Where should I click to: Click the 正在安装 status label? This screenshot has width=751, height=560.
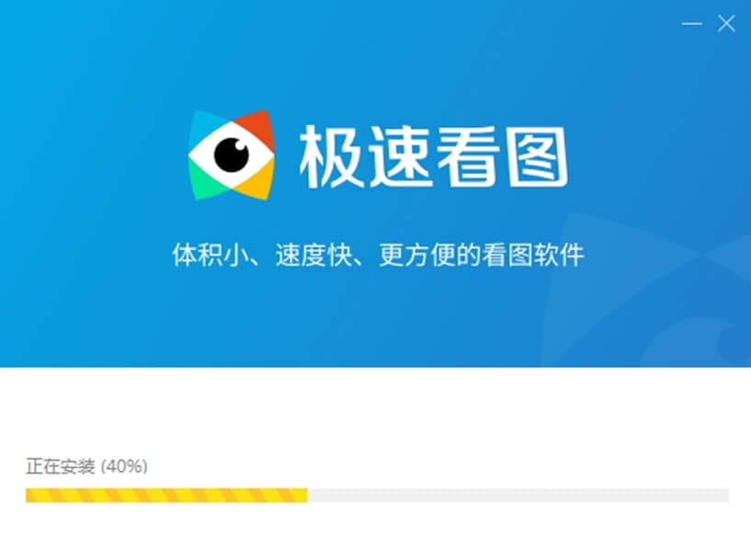[x=61, y=466]
